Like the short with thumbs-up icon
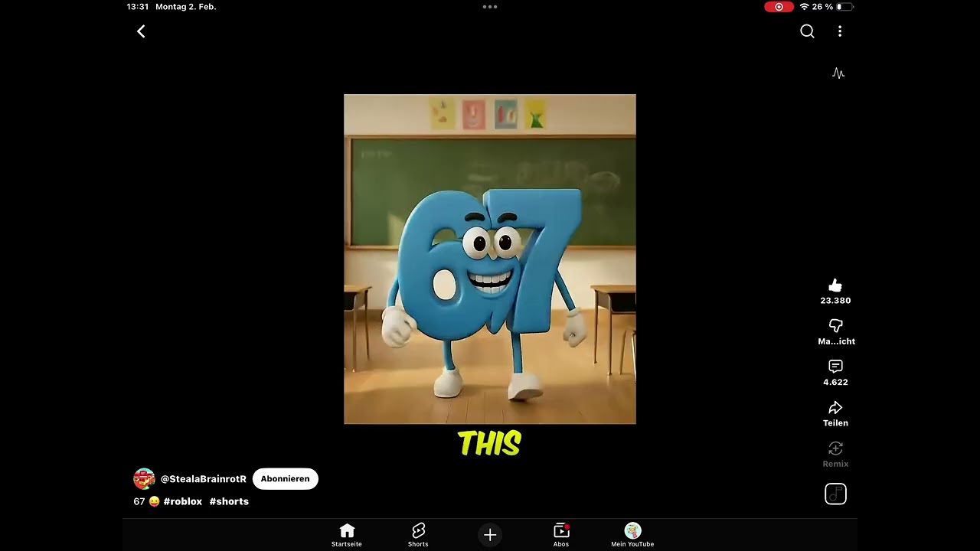 835,285
